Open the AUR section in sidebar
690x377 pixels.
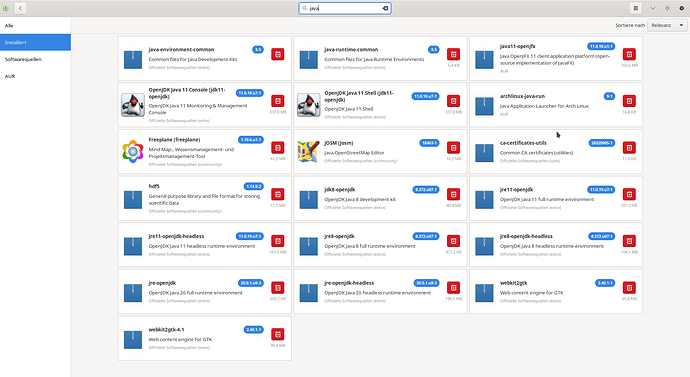(35, 76)
